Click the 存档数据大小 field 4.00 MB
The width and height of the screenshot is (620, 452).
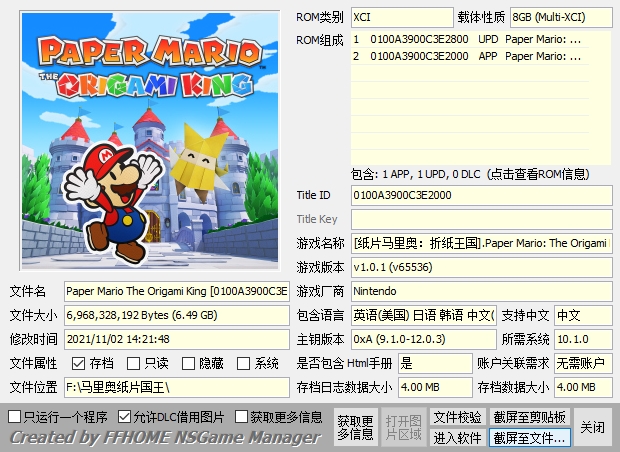click(x=583, y=387)
